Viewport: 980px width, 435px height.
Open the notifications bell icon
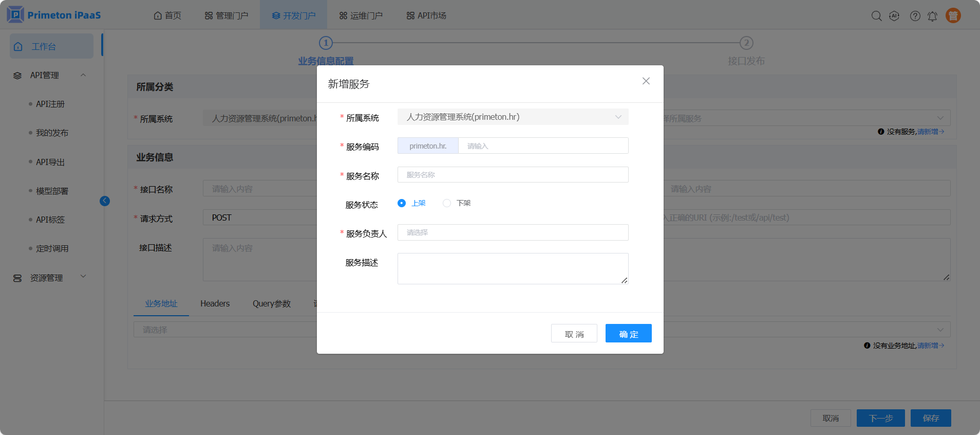(x=932, y=16)
